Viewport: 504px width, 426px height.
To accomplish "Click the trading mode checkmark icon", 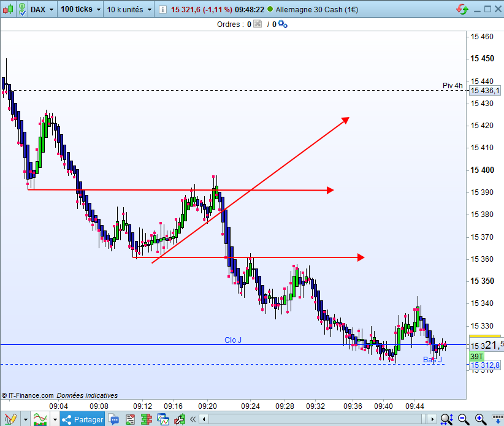I will pyautogui.click(x=22, y=9).
